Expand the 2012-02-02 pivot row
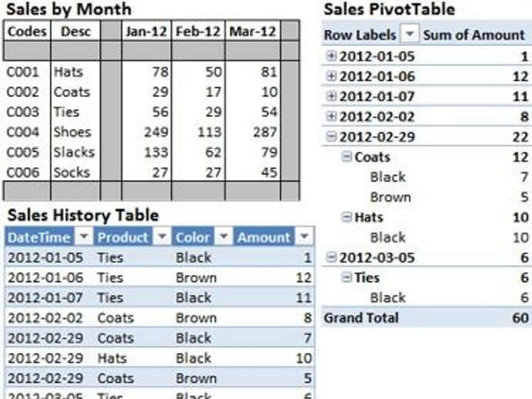 pos(331,116)
